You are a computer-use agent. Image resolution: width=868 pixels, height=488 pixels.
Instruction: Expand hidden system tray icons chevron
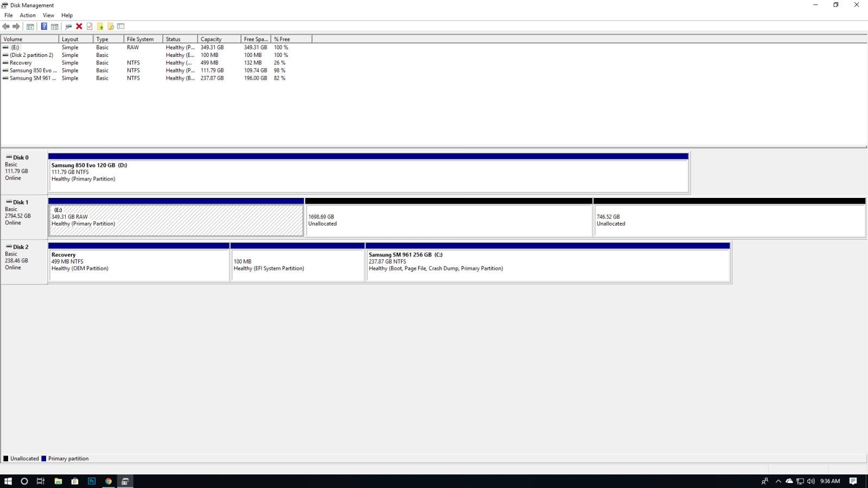click(778, 481)
